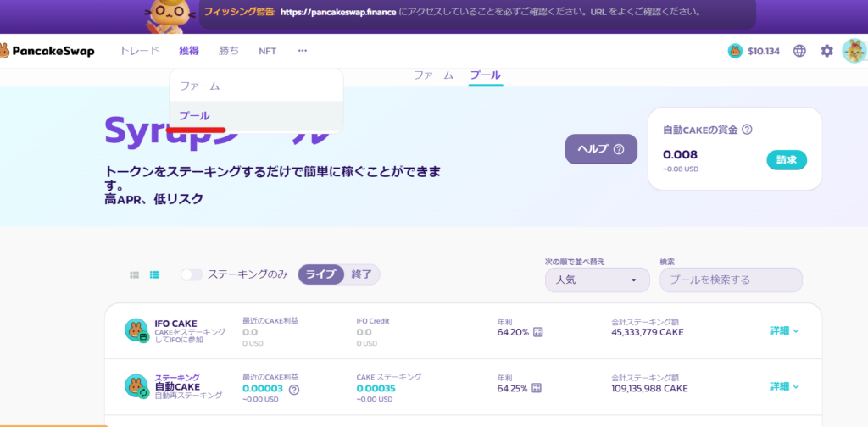
Task: Click the 自動CAKE pool token icon
Action: tap(136, 386)
